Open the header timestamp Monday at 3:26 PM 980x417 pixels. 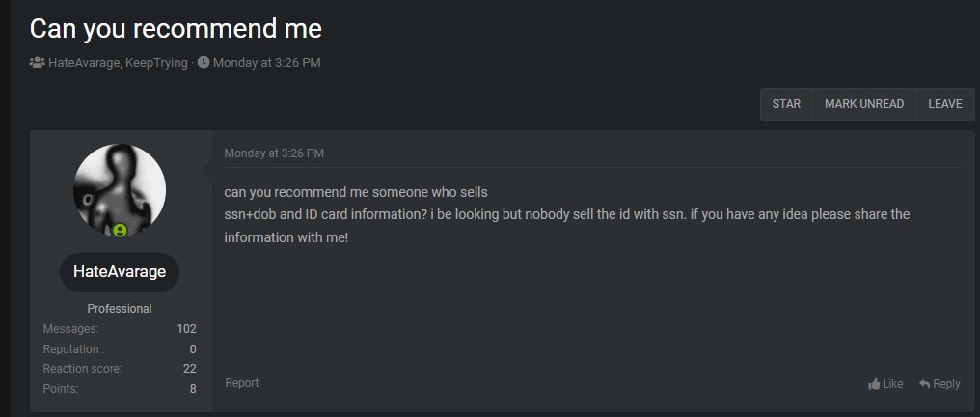pyautogui.click(x=267, y=63)
